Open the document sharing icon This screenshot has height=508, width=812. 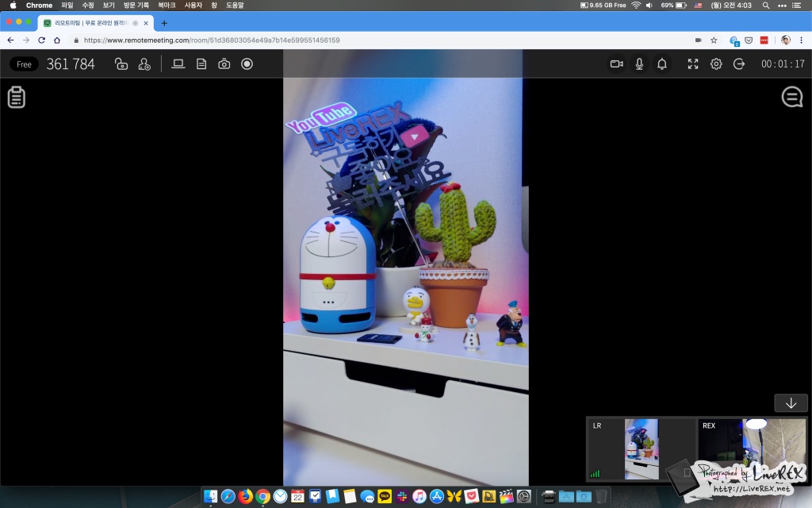[201, 64]
